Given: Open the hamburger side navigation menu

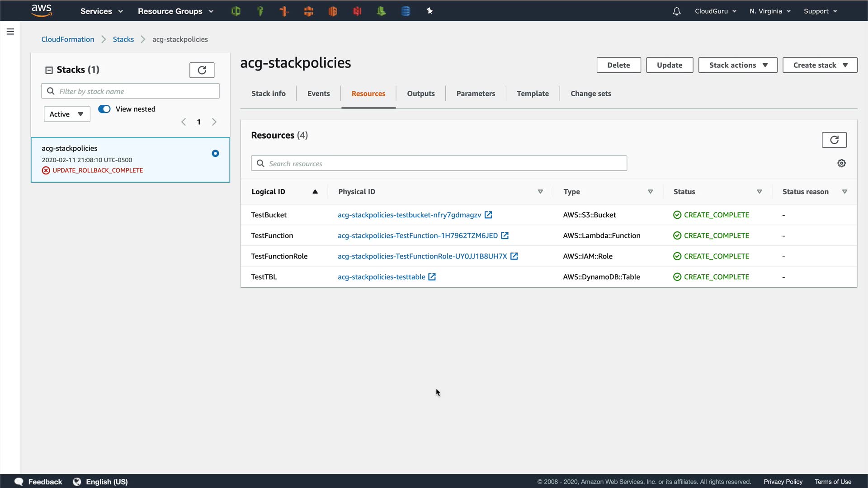Looking at the screenshot, I should tap(10, 32).
